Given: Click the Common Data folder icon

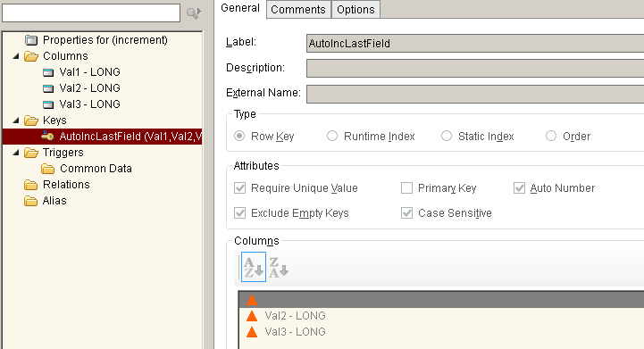Looking at the screenshot, I should pos(47,169).
